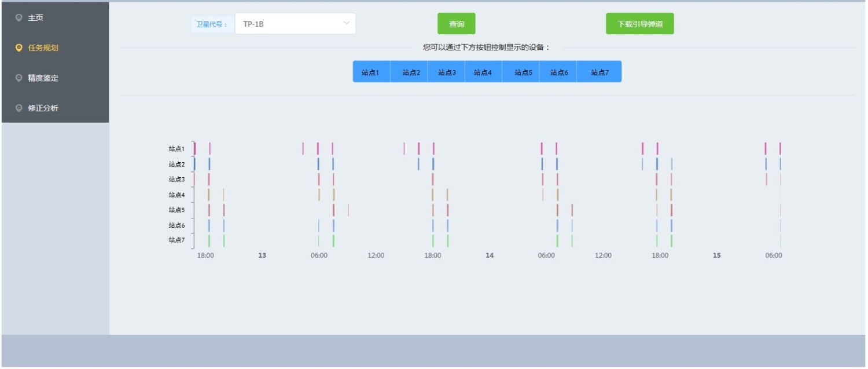The image size is (868, 369).
Task: Click the pin icon beside 精度鉴定
Action: 19,78
